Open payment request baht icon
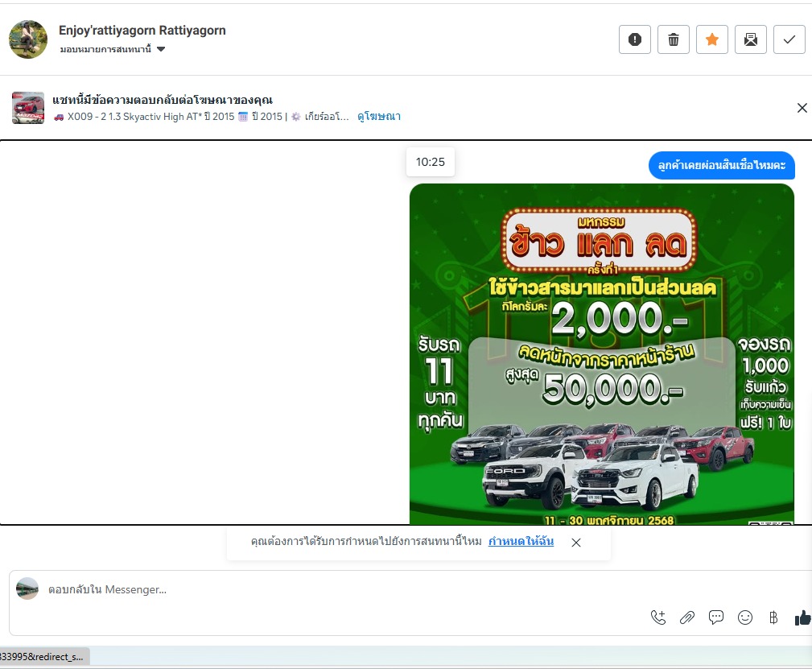This screenshot has height=669, width=812. [x=773, y=617]
